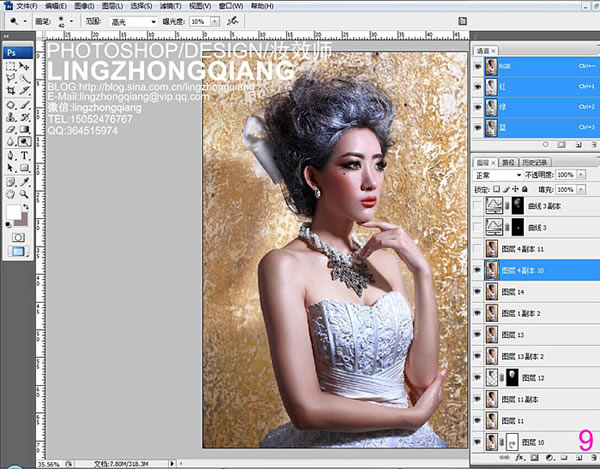The width and height of the screenshot is (600, 469).
Task: Open the 编辑(E) menu
Action: [55, 6]
